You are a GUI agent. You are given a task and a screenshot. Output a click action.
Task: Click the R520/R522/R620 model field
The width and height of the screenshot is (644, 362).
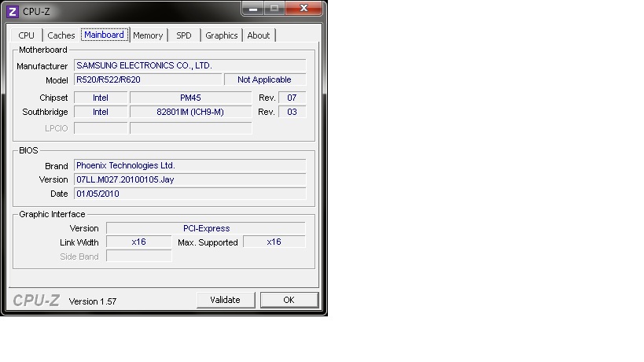[x=148, y=79]
